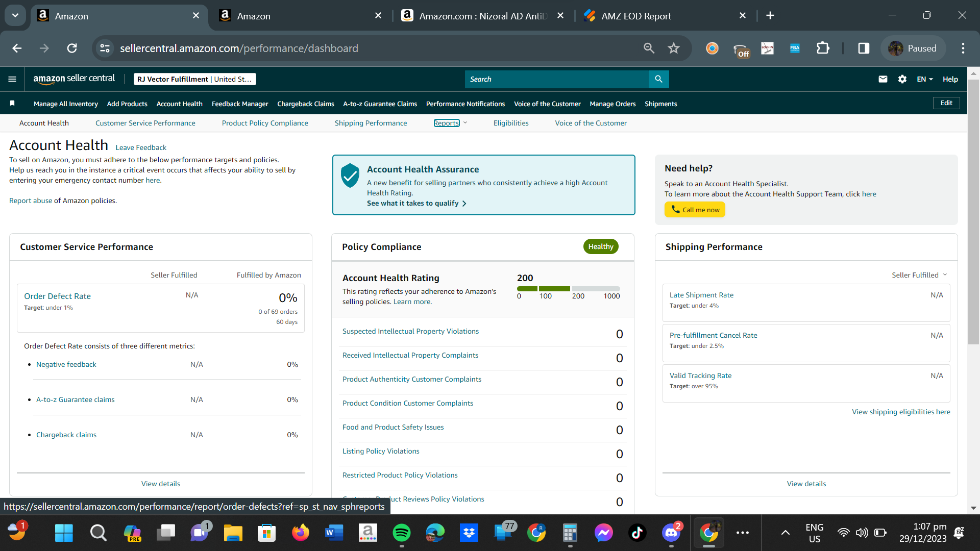
Task: Open Help in the header
Action: [x=950, y=79]
